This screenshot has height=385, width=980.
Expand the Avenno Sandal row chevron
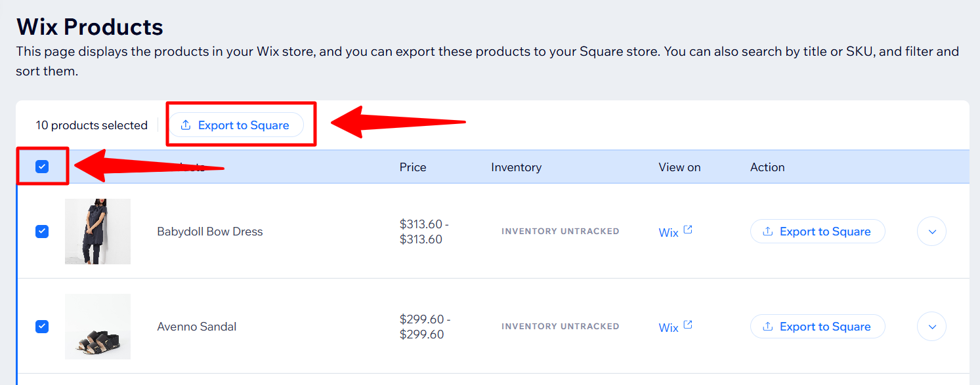(931, 327)
